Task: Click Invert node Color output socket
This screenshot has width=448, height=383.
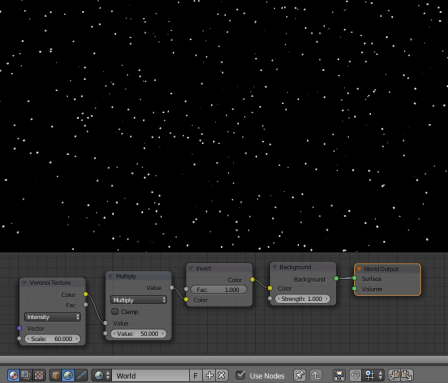Action: (x=252, y=279)
